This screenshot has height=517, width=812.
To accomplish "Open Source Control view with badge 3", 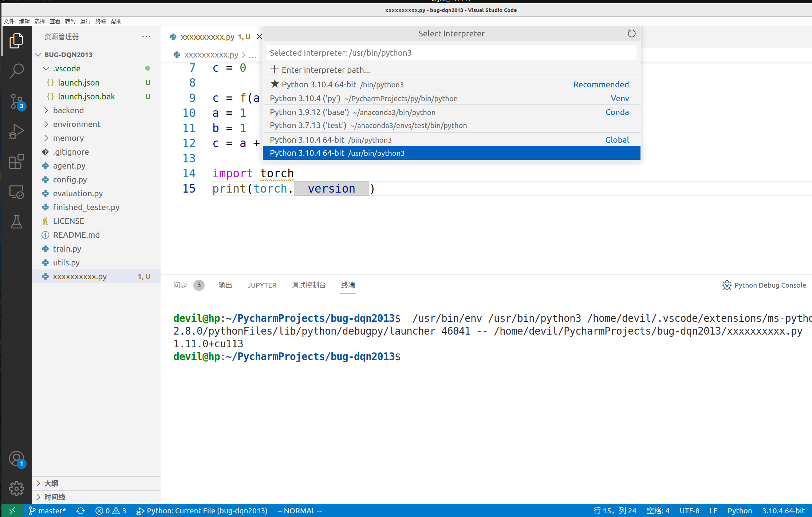I will click(16, 102).
